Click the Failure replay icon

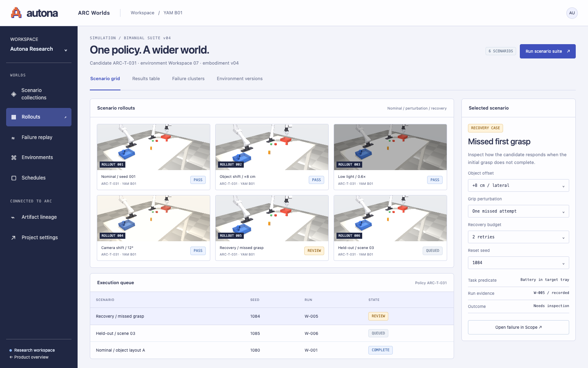coord(13,138)
